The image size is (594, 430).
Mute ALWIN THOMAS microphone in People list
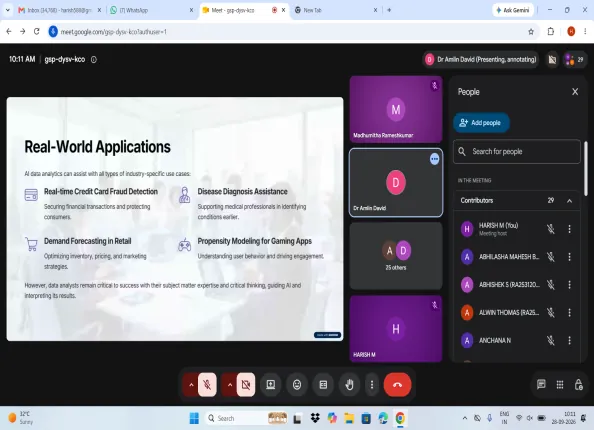[x=551, y=313]
